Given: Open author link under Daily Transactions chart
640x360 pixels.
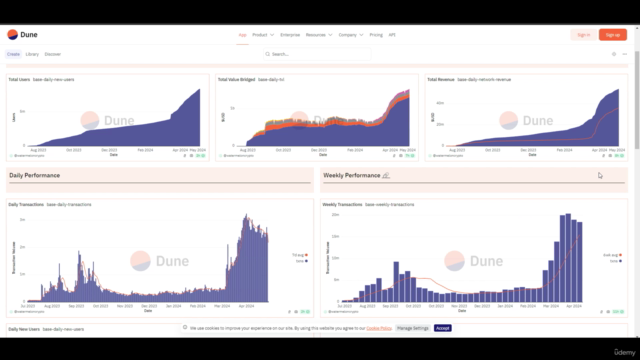Looking at the screenshot, I should coord(29,311).
